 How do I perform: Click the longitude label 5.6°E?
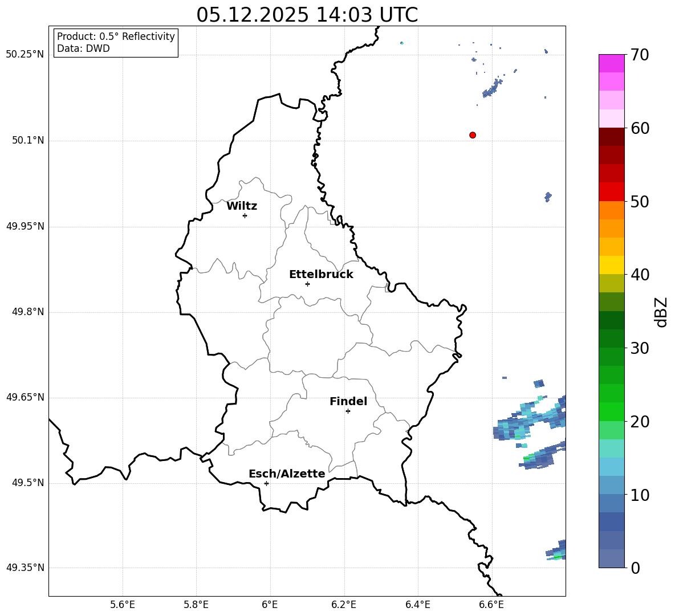tap(123, 605)
